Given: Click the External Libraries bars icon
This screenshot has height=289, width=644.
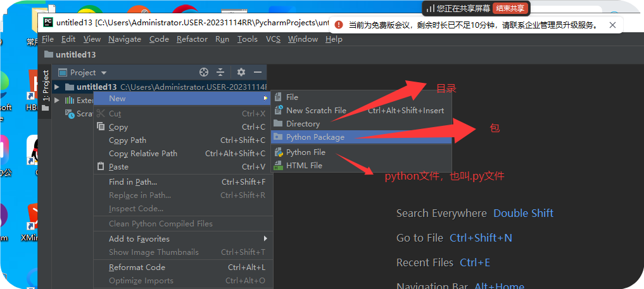Looking at the screenshot, I should pyautogui.click(x=70, y=100).
